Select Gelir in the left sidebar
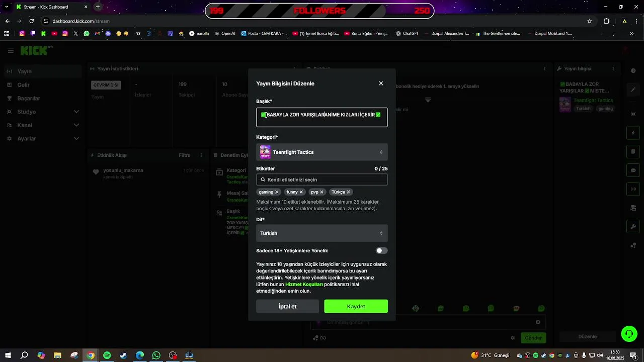Image resolution: width=644 pixels, height=362 pixels. 43,85
